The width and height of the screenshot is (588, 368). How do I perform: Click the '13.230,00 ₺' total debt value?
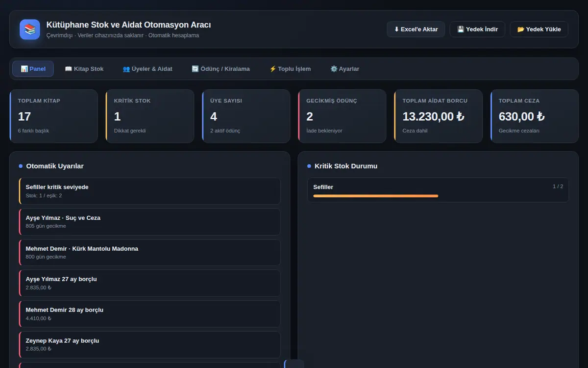pyautogui.click(x=434, y=116)
